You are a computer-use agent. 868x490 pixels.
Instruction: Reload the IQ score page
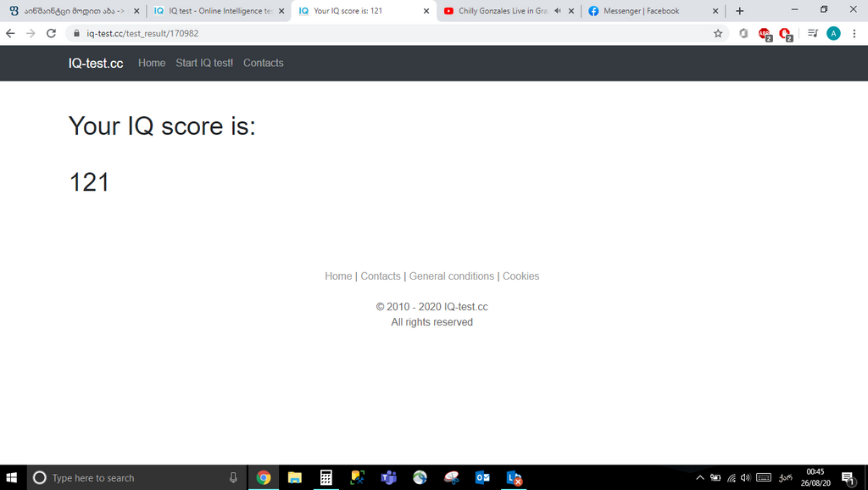(x=51, y=33)
